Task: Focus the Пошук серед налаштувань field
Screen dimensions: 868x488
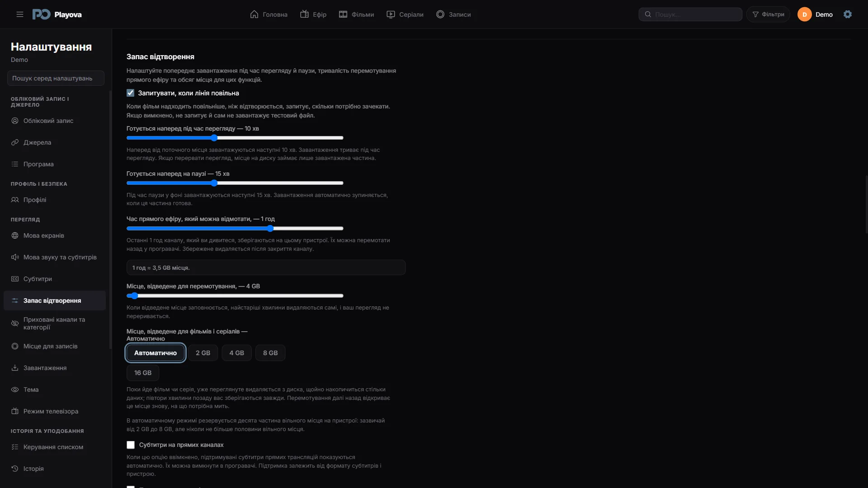Action: pos(56,78)
